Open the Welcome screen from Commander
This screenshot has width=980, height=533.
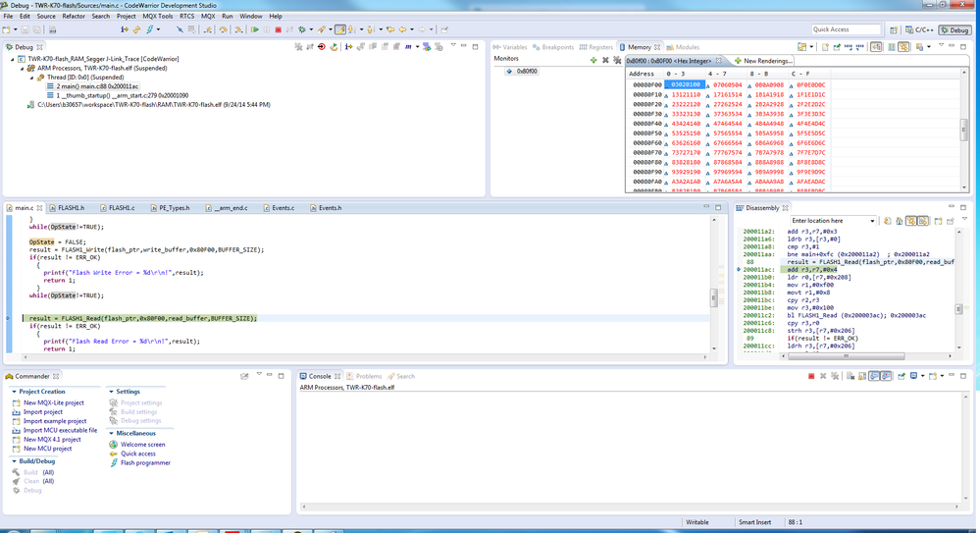tap(142, 445)
